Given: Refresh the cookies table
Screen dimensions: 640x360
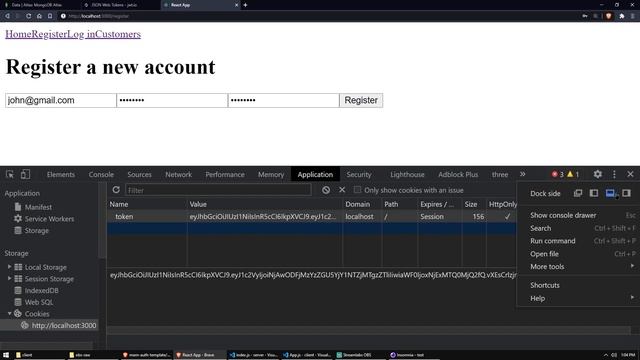Looking at the screenshot, I should coord(116,190).
